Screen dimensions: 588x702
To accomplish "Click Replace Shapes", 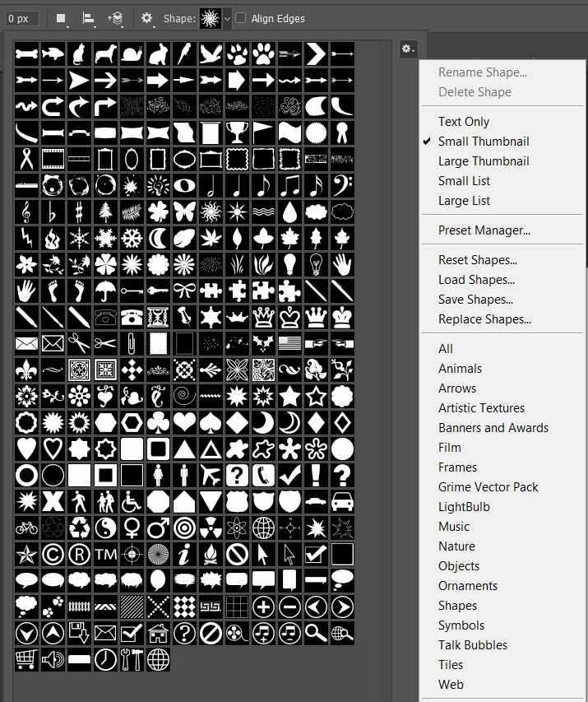I will (x=484, y=319).
